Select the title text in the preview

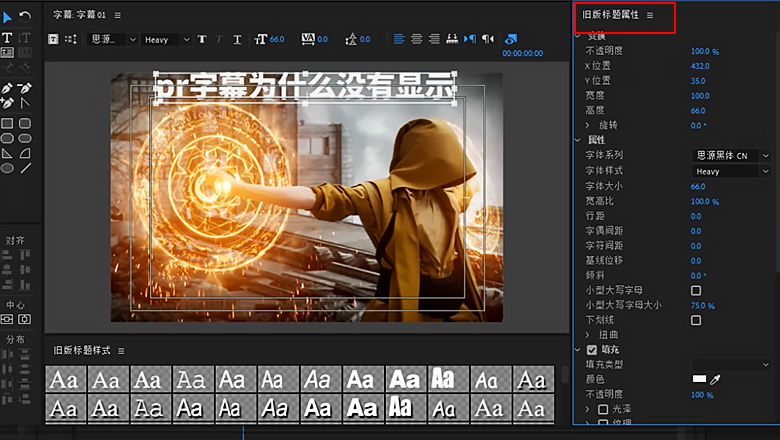(x=305, y=88)
